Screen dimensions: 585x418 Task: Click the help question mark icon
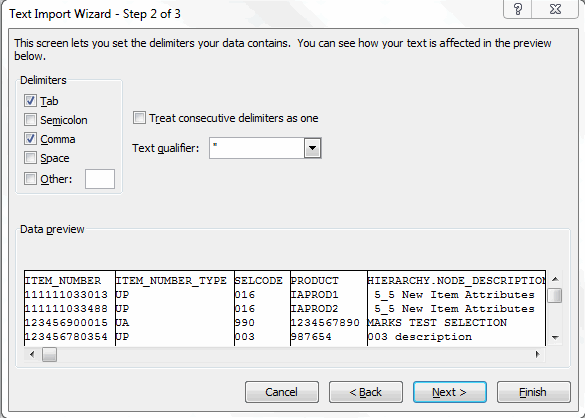(x=518, y=9)
